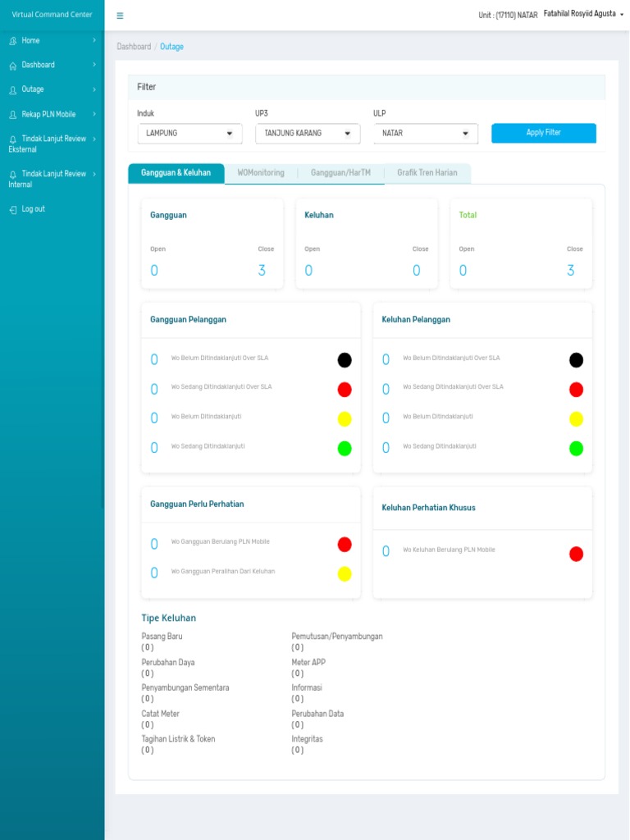Open the Induk dropdown showing LAMPUNG

pos(189,134)
